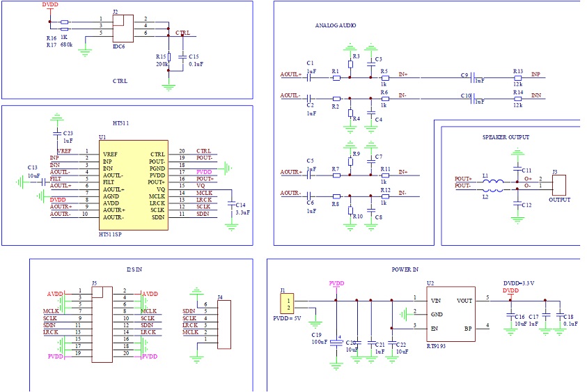Viewport: 587px width, 392px height.
Task: Click the J5 20-pin header symbol
Action: click(103, 324)
